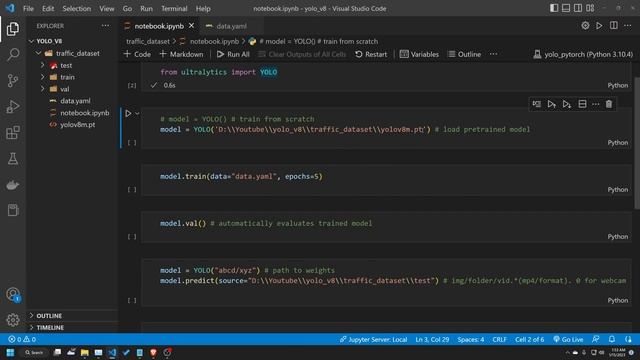The image size is (640, 360).
Task: Split the editor to the right
Action: point(613,26)
